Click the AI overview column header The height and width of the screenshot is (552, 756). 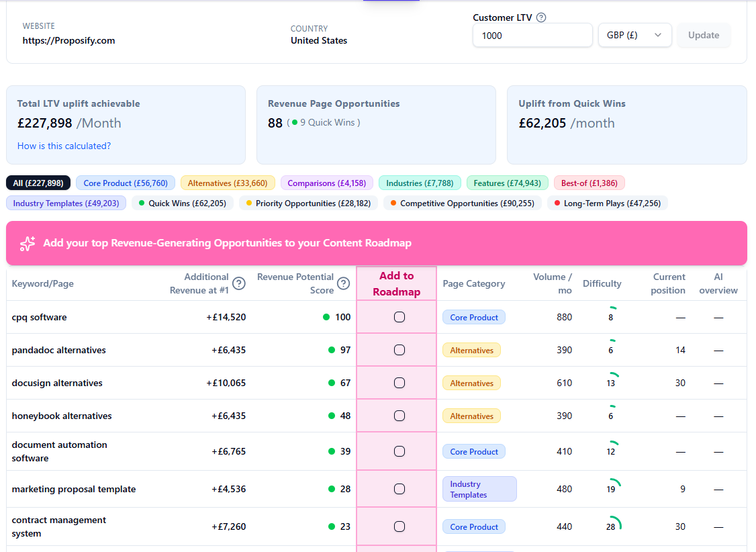718,283
